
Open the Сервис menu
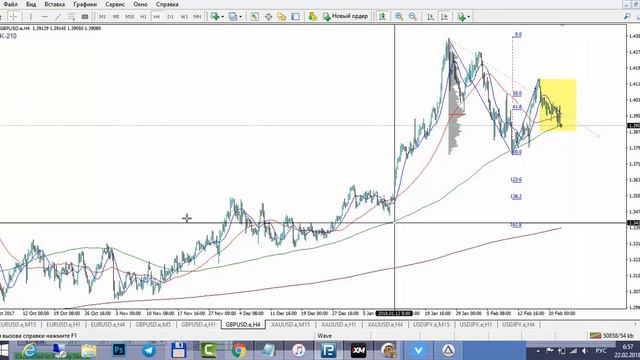coord(115,4)
